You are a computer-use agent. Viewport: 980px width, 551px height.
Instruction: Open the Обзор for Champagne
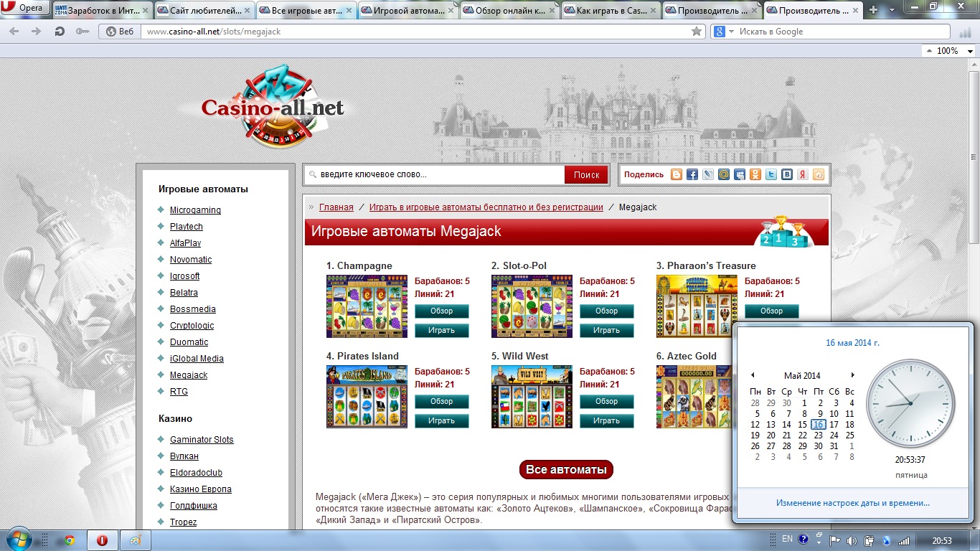(x=441, y=311)
